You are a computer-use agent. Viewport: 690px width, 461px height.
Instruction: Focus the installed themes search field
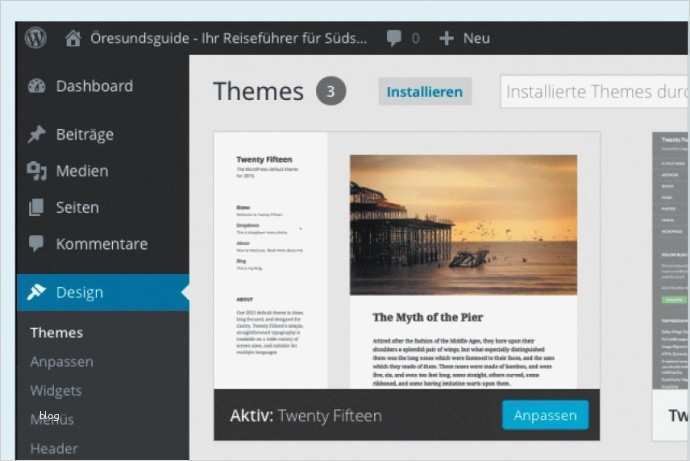point(595,91)
